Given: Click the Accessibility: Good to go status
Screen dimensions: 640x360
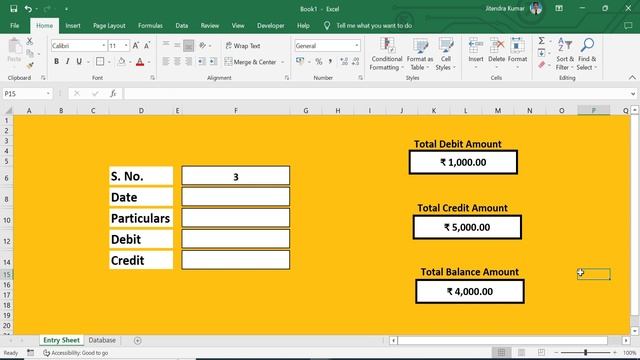Looking at the screenshot, I should pos(76,353).
